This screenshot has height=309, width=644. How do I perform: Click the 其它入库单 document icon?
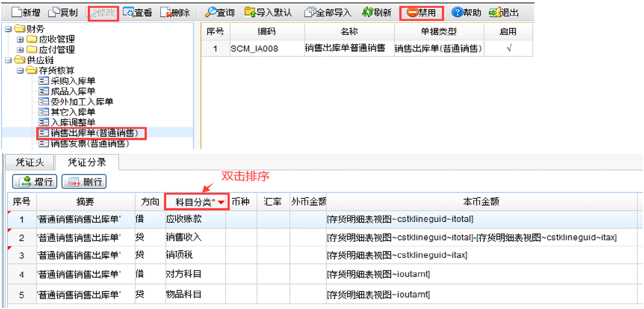(x=44, y=112)
